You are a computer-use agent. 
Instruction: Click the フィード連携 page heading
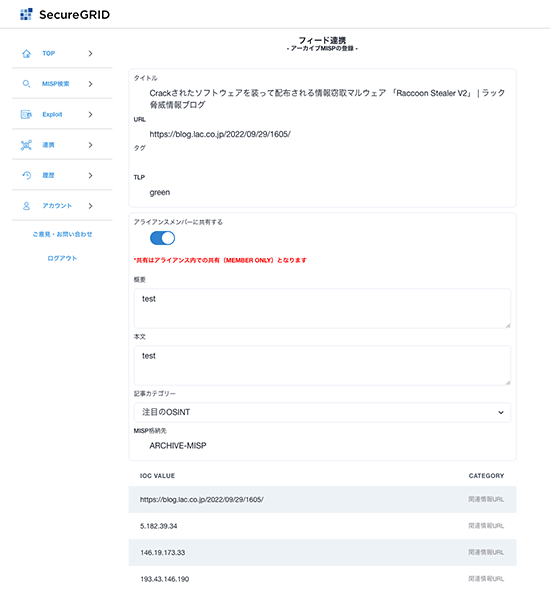322,40
